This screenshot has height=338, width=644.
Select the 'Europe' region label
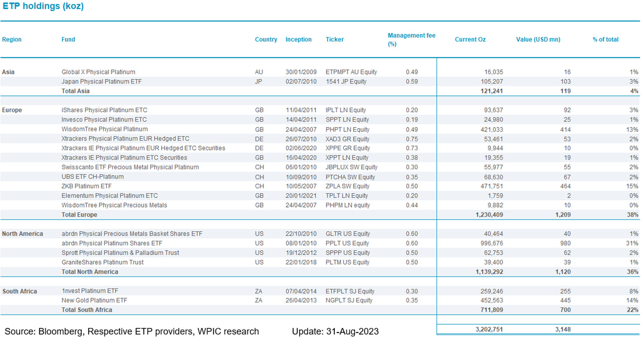[x=12, y=110]
